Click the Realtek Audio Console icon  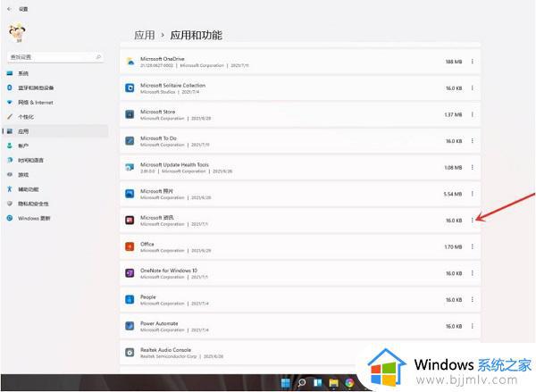click(130, 353)
